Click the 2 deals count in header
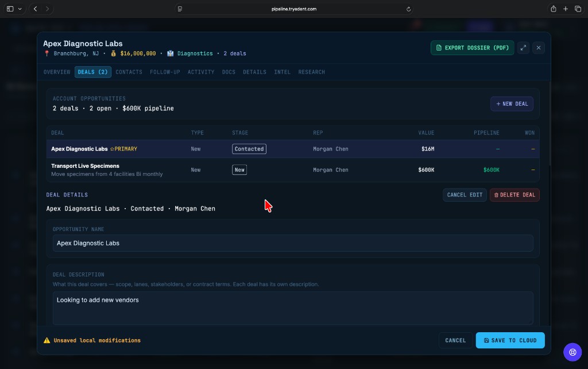 tap(235, 53)
